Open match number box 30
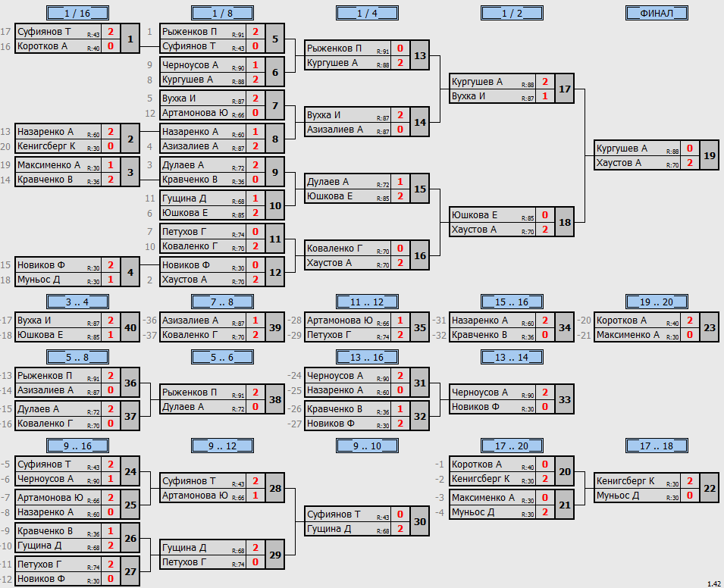 point(420,521)
